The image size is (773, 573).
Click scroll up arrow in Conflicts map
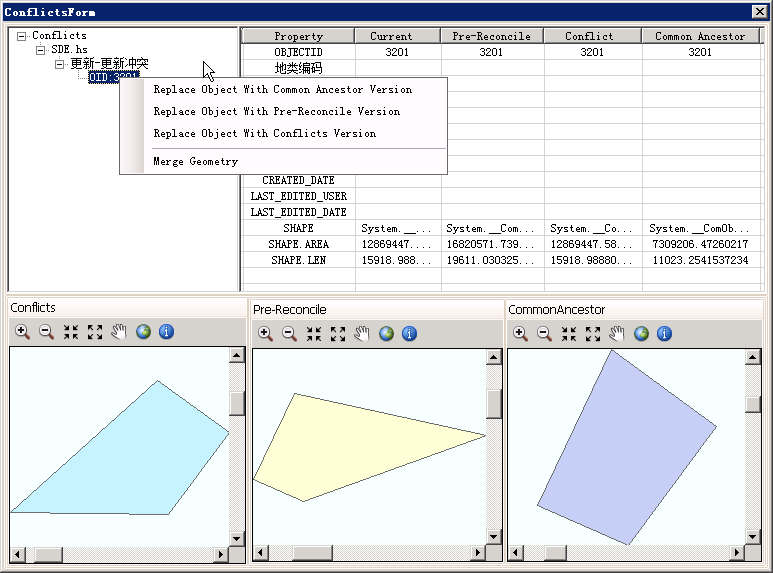pyautogui.click(x=237, y=355)
